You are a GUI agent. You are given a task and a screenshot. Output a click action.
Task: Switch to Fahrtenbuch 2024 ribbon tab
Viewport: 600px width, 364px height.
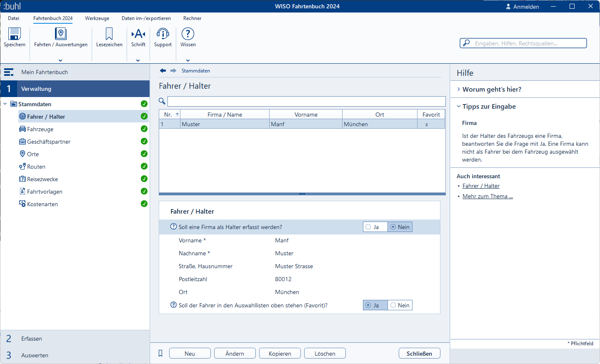(53, 18)
